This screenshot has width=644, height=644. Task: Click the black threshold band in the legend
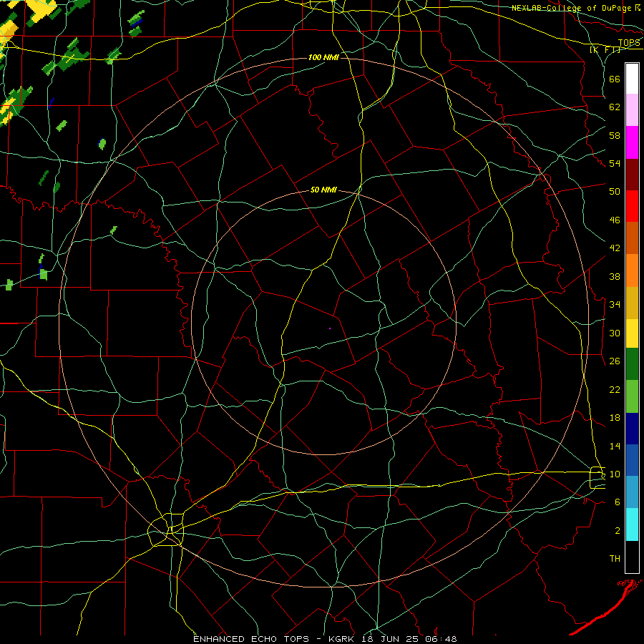(x=632, y=557)
